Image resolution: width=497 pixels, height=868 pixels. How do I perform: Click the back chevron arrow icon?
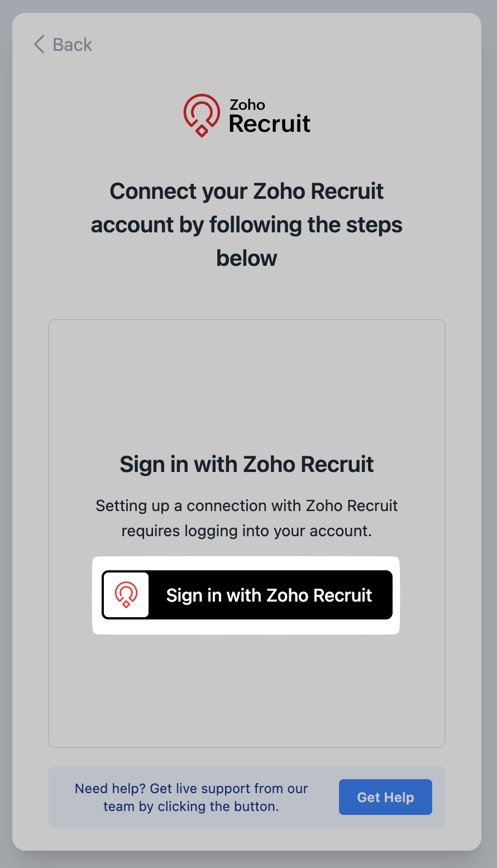click(x=39, y=45)
